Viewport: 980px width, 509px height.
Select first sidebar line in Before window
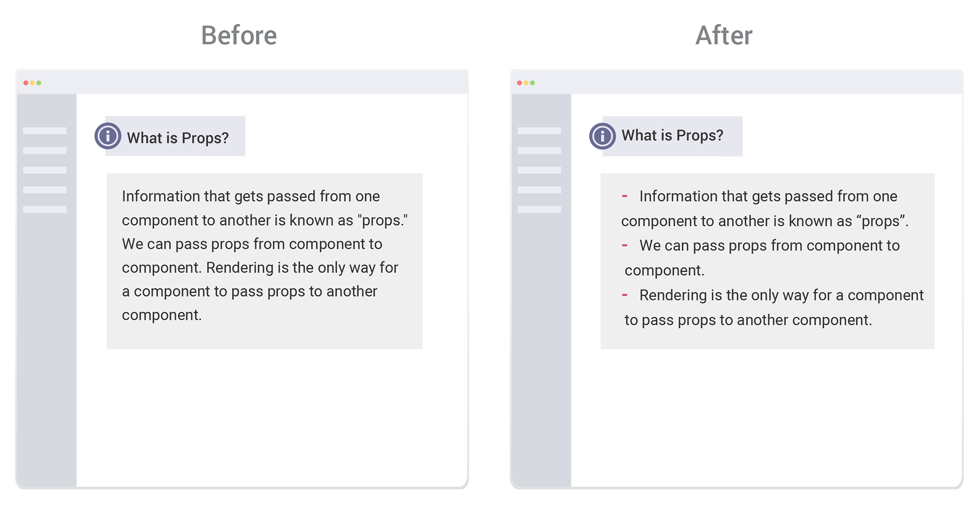click(45, 131)
